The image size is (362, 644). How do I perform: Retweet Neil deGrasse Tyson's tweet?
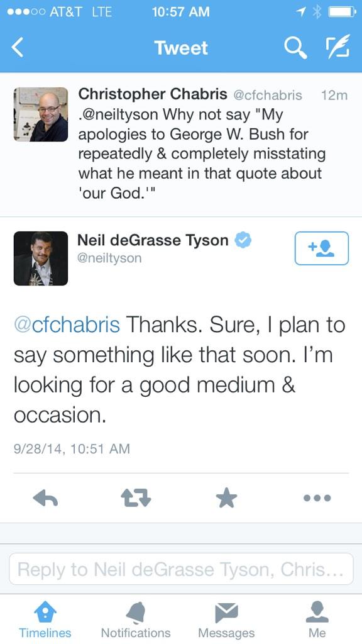[x=136, y=499]
